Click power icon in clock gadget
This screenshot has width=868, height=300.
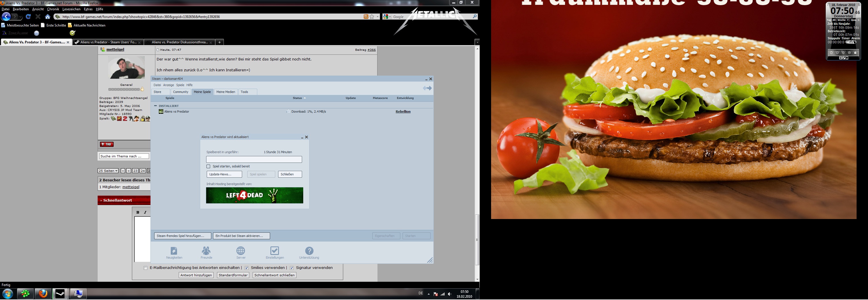tap(831, 52)
